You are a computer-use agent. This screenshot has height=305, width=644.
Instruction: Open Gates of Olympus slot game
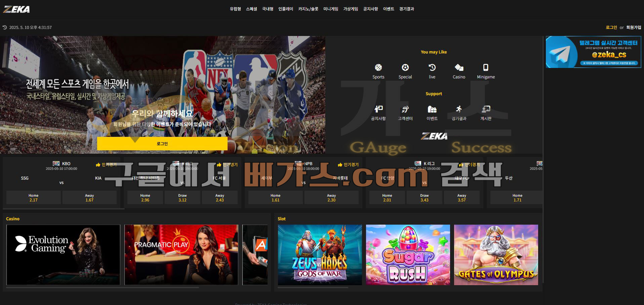496,255
